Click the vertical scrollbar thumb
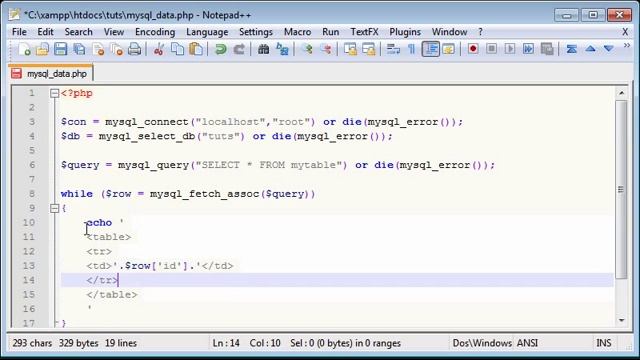Image resolution: width=640 pixels, height=360 pixels. coord(621,189)
